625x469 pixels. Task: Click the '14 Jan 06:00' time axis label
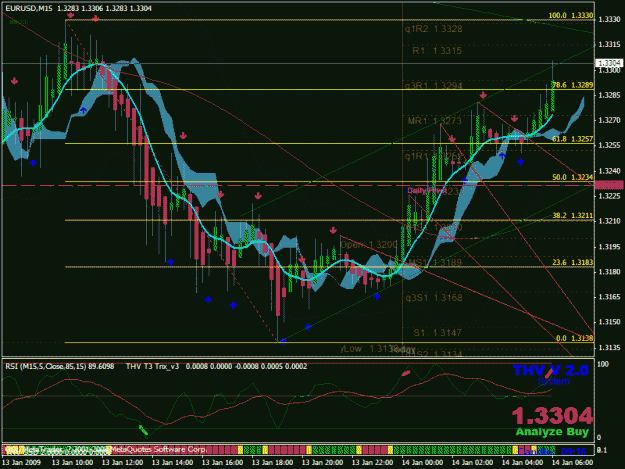[x=572, y=463]
